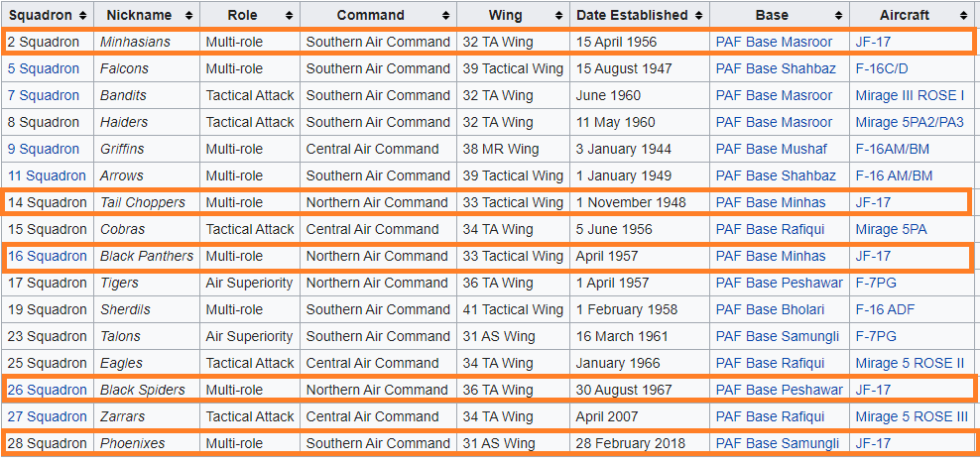Toggle sorting on the Wing column arrows
Image resolution: width=980 pixels, height=463 pixels.
click(558, 15)
